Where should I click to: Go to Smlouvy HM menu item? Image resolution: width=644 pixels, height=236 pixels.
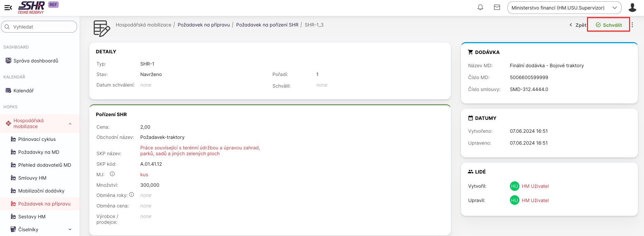pos(32,178)
